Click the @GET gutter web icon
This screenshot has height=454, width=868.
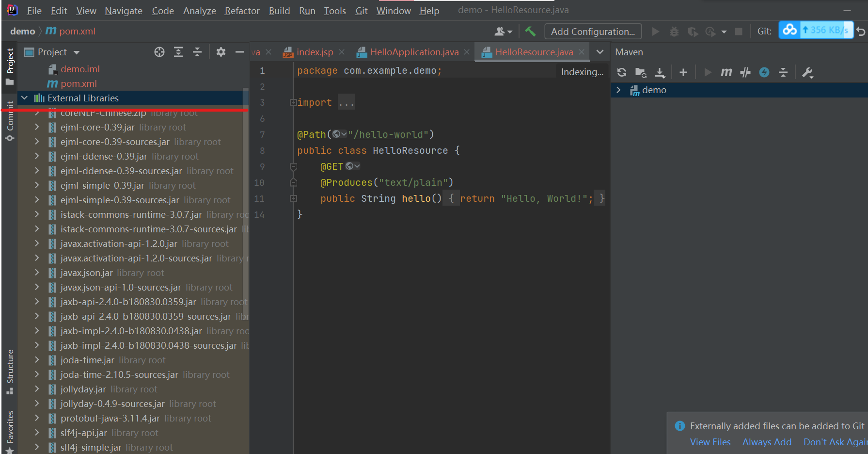click(352, 166)
